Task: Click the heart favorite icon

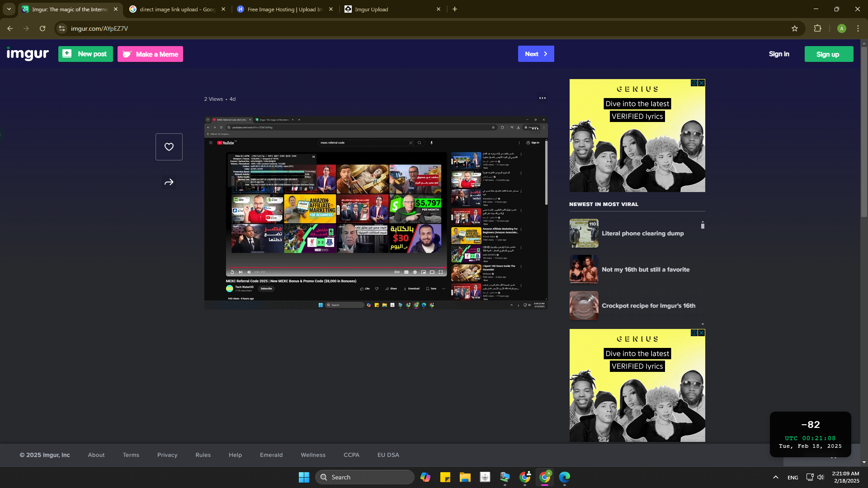Action: (169, 147)
